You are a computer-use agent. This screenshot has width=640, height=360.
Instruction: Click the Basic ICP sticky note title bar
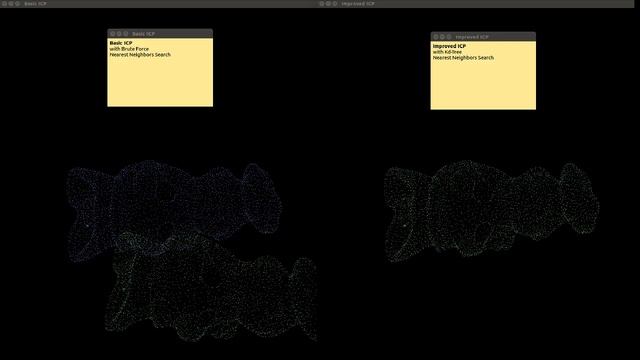click(160, 33)
